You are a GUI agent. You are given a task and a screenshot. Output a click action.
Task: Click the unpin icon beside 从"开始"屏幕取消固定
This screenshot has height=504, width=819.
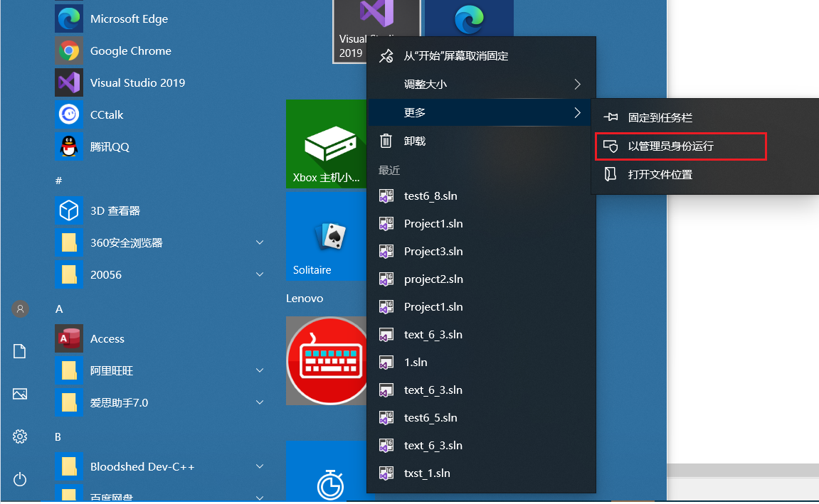(x=386, y=56)
